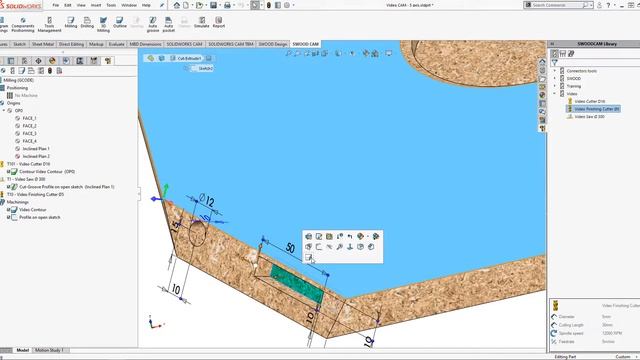Select the green sketch rectangle region
640x360 pixels.
(297, 284)
